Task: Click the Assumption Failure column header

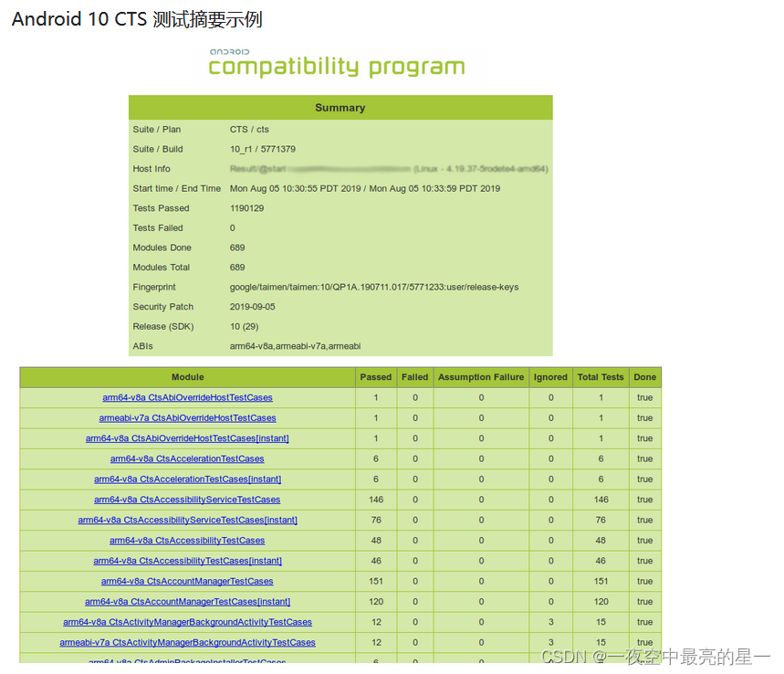Action: 481,377
